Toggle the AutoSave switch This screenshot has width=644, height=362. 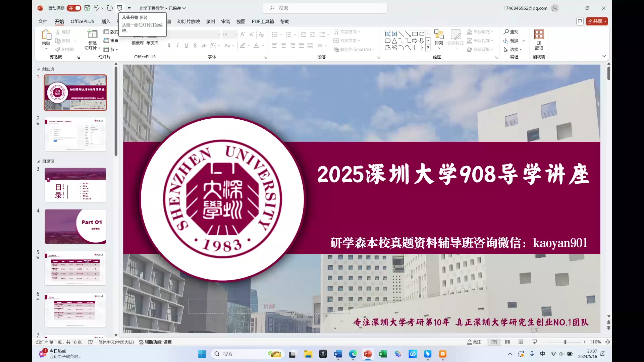coord(74,8)
